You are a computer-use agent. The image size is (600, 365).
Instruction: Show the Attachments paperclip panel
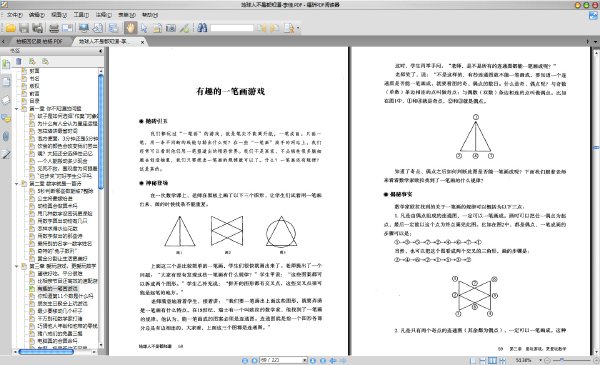[x=6, y=136]
